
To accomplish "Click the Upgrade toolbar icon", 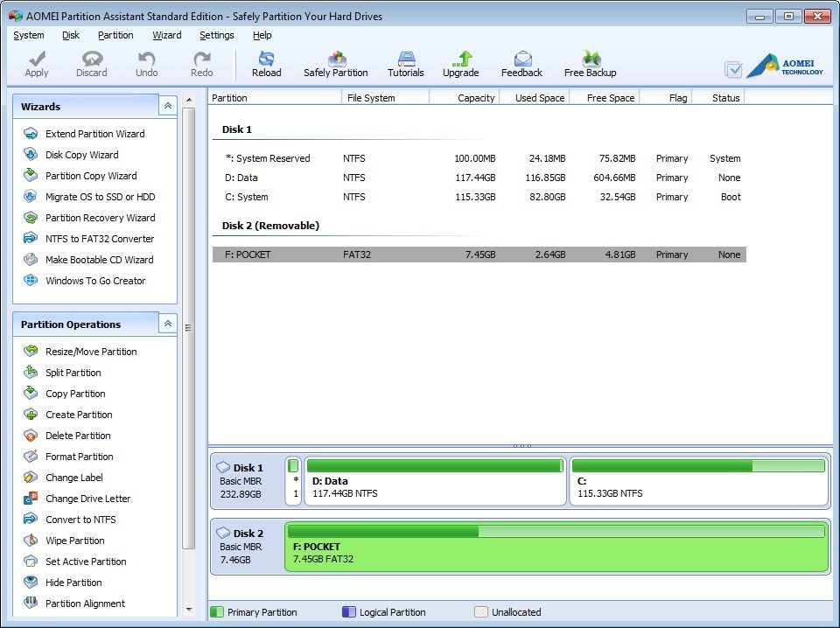I will tap(461, 58).
